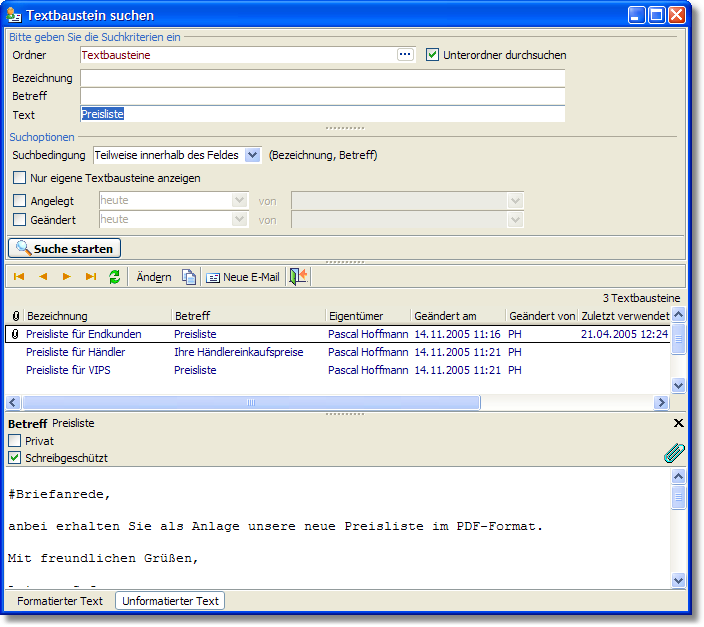Screen dimensions: 704x627
Task: Click the copy documents icon
Action: coord(189,277)
